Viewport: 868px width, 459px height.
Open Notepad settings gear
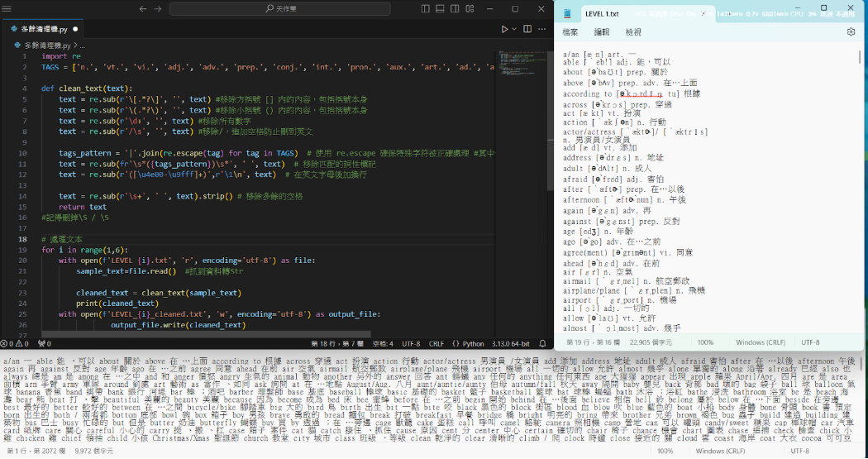pyautogui.click(x=851, y=32)
